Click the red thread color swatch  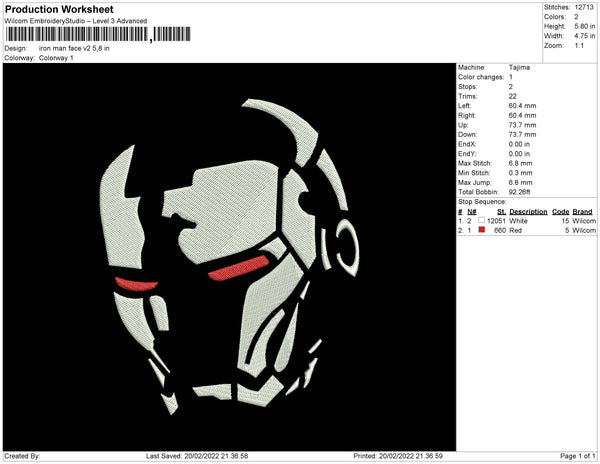(481, 230)
